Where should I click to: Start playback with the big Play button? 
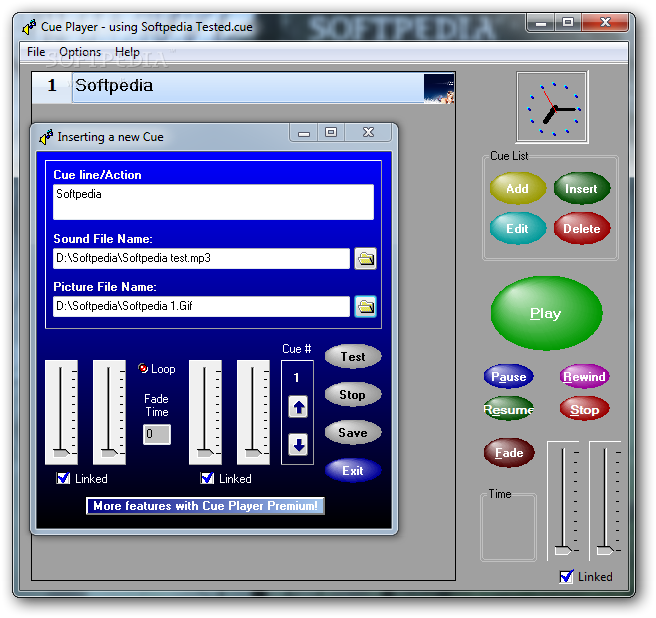pos(546,313)
